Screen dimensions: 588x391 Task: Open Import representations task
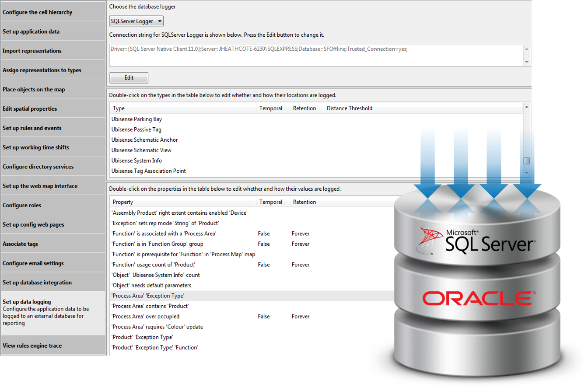(x=53, y=51)
